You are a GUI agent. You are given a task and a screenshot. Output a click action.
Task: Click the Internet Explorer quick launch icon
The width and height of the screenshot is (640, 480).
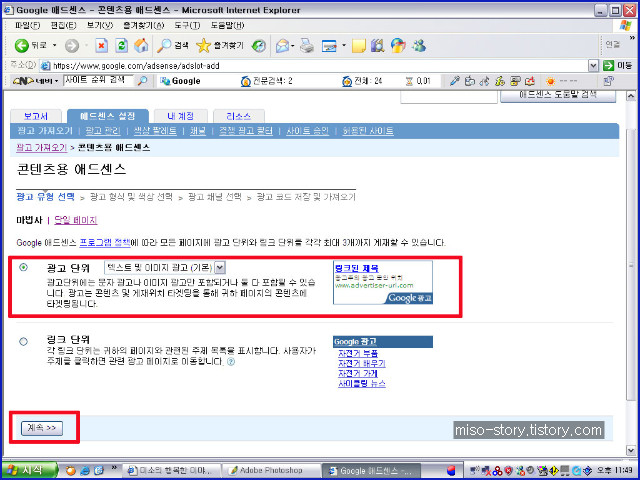(x=85, y=470)
